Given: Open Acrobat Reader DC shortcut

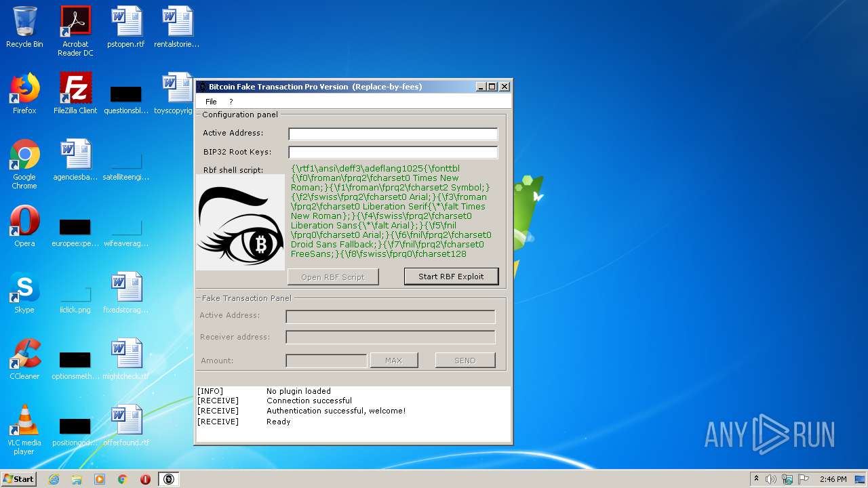Looking at the screenshot, I should (75, 31).
